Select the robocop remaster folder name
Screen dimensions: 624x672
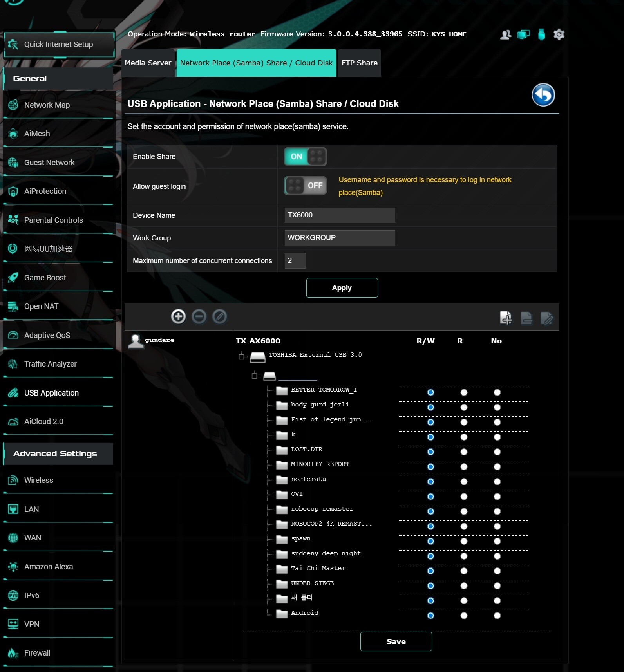322,509
